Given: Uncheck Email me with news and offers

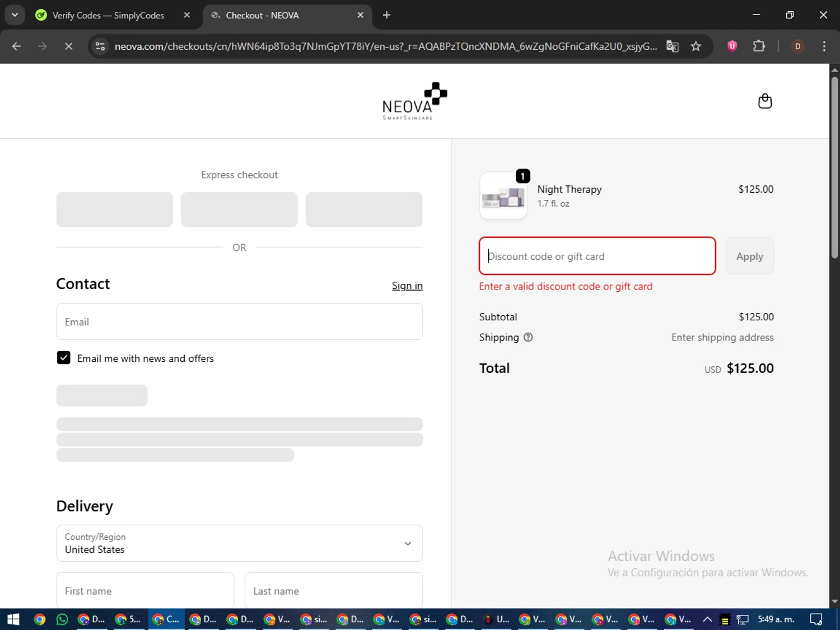Looking at the screenshot, I should coord(63,358).
